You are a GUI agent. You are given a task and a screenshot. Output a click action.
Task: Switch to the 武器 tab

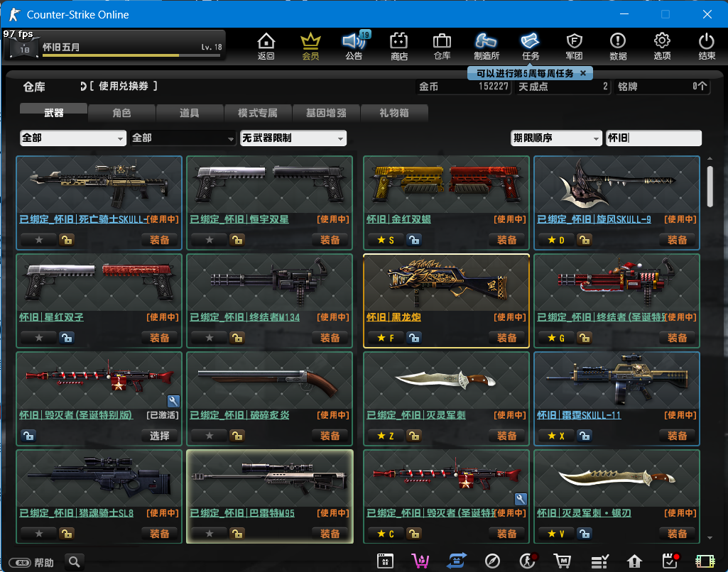click(53, 112)
